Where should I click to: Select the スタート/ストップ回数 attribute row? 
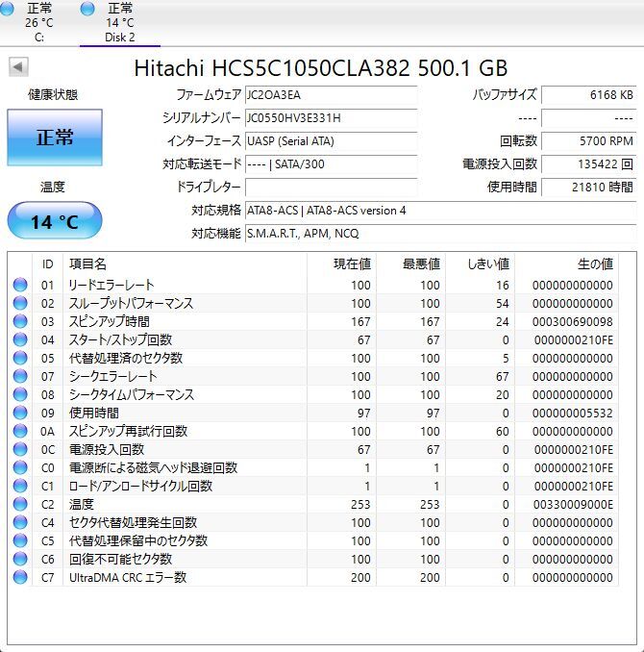tap(312, 339)
